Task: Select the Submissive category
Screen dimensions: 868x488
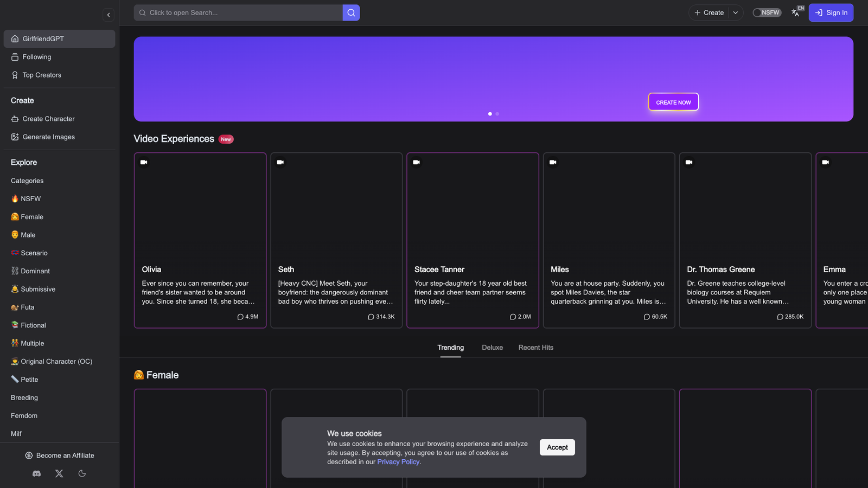Action: point(33,289)
